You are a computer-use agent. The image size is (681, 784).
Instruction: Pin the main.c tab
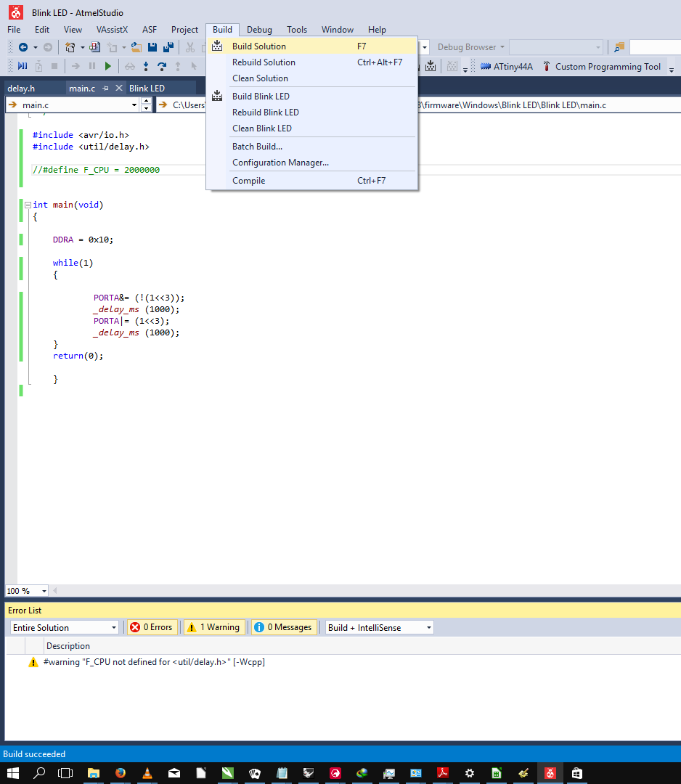[105, 88]
